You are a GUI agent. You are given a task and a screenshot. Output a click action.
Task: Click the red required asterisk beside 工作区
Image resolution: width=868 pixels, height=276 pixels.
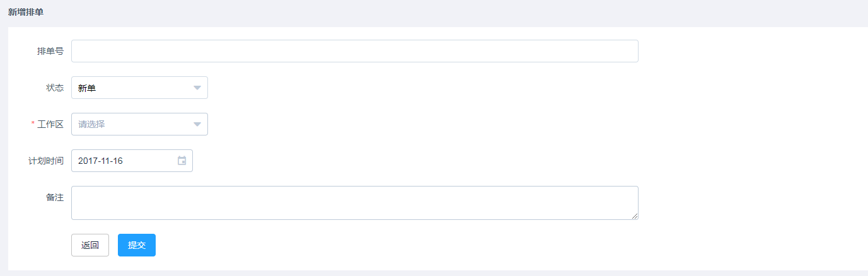tap(33, 124)
